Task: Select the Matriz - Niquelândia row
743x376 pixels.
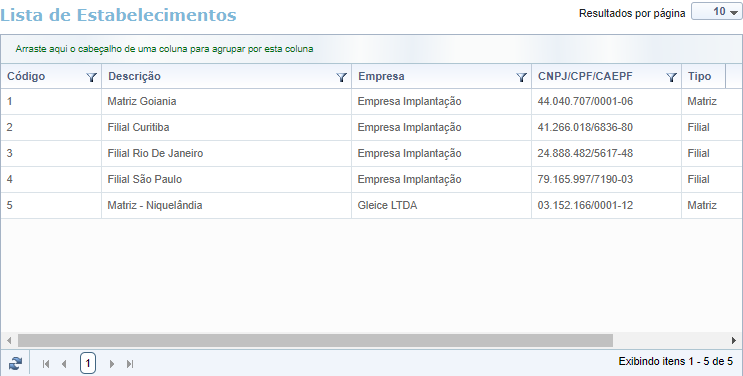Action: (x=372, y=206)
